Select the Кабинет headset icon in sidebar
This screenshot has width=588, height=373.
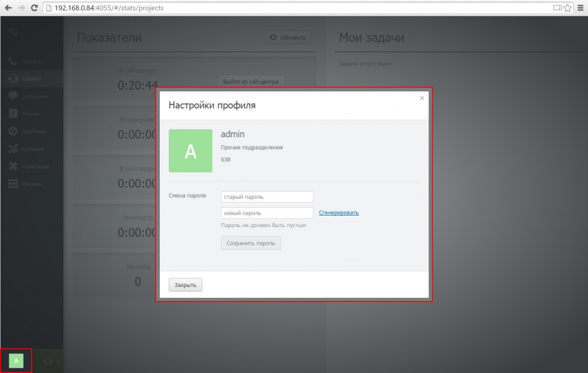tap(13, 78)
